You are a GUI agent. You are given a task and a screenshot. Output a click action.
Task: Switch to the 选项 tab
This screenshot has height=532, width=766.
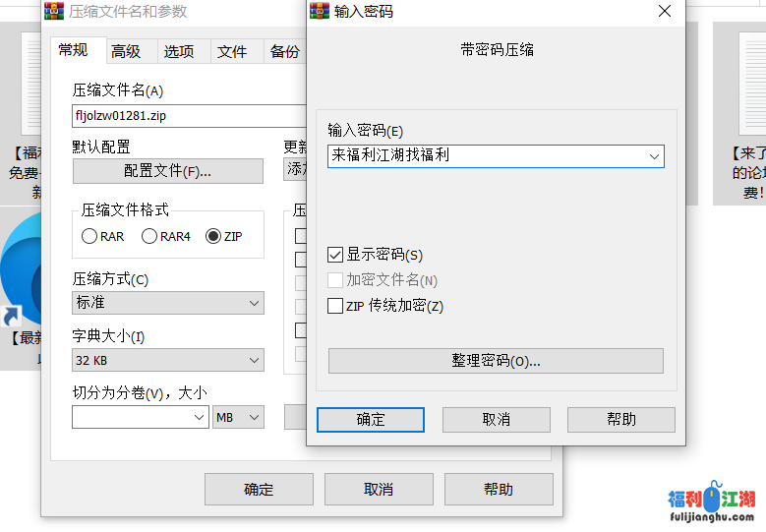(179, 51)
